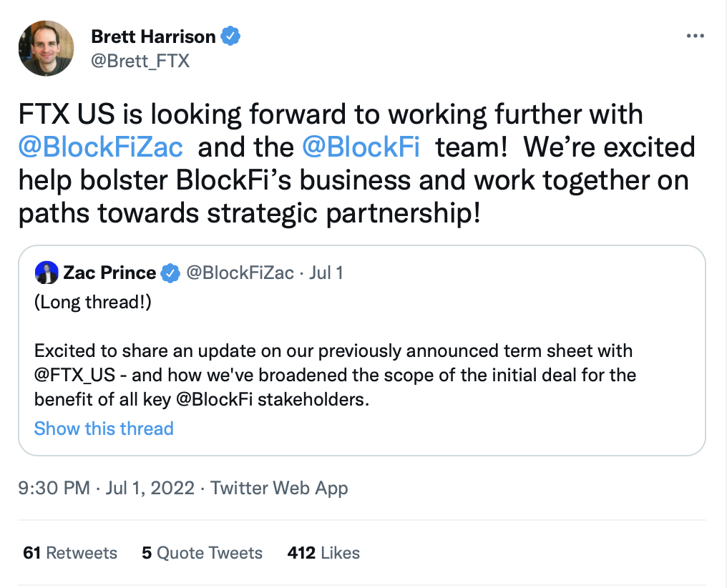The height and width of the screenshot is (588, 727).
Task: Click the Twitter Web App source label
Action: click(x=279, y=487)
